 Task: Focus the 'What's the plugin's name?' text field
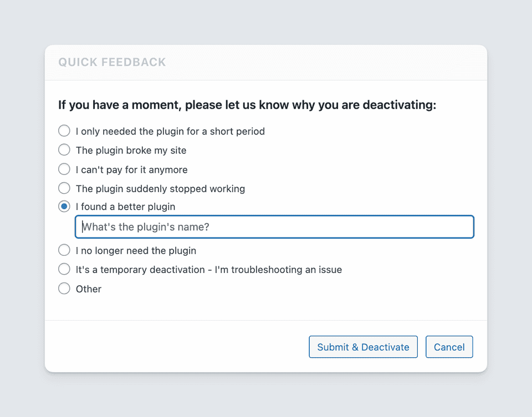pyautogui.click(x=274, y=227)
